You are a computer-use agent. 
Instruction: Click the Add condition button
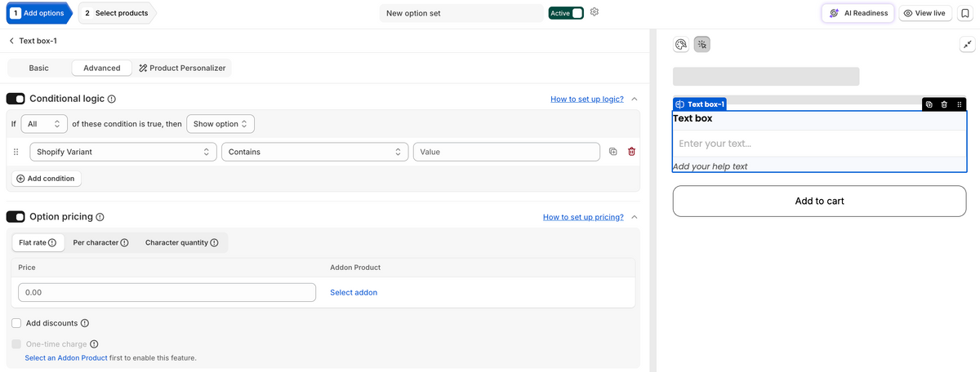[x=46, y=178]
